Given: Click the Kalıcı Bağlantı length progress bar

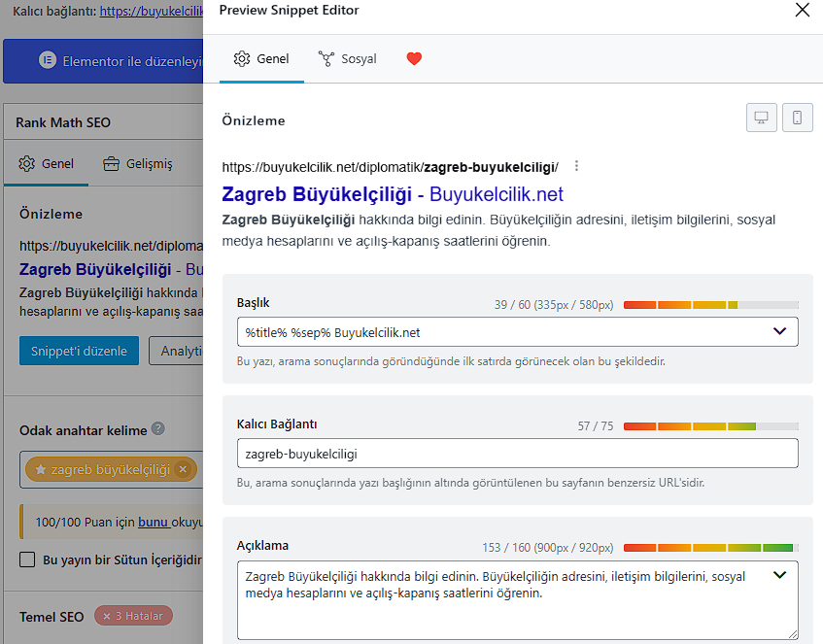Looking at the screenshot, I should point(711,426).
